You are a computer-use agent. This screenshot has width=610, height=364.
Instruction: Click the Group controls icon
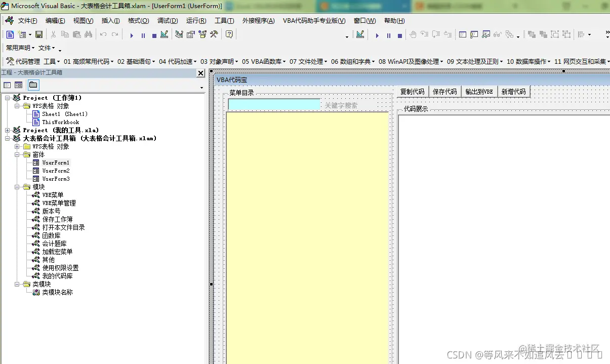point(555,34)
